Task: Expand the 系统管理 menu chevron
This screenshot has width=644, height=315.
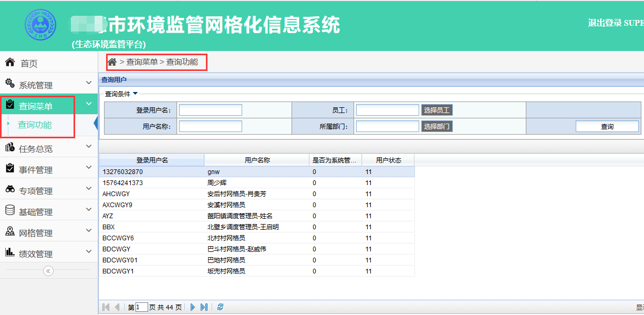Action: pos(88,83)
